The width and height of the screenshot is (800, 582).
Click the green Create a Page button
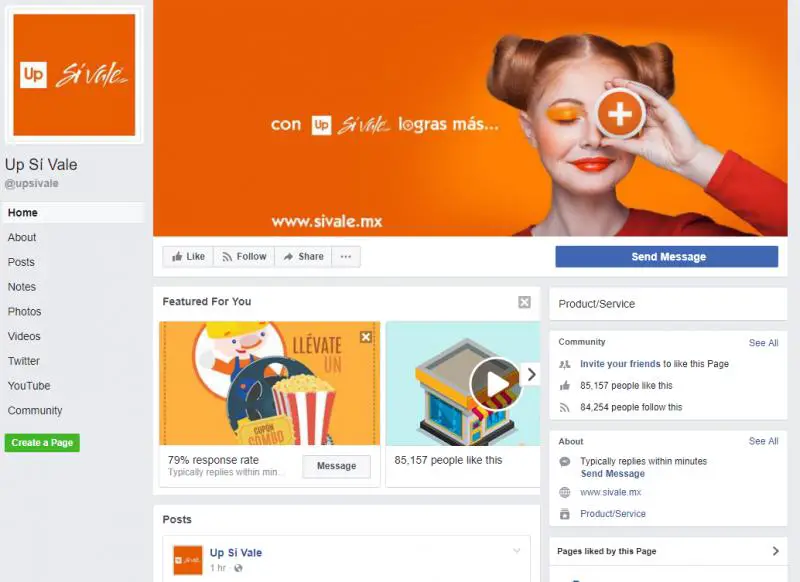[42, 443]
